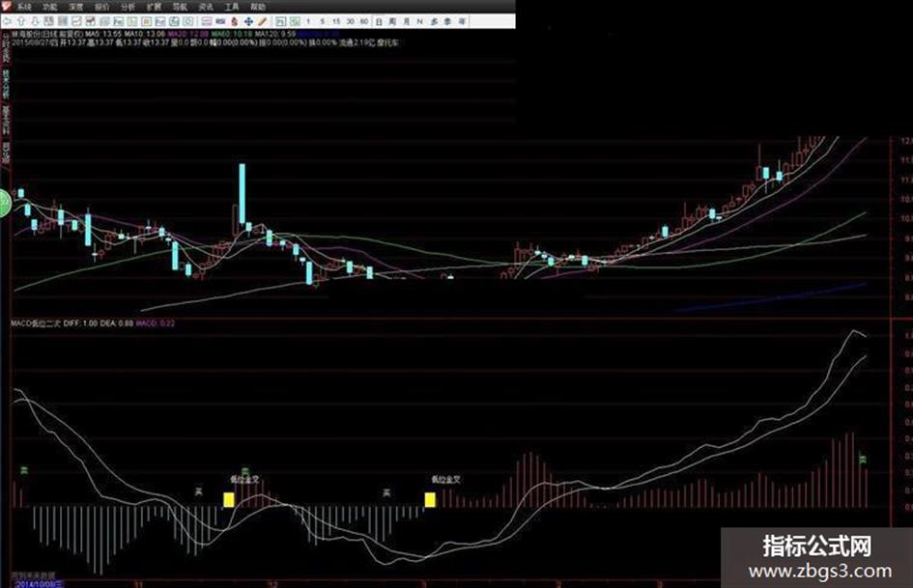Screen dimensions: 913x588
Task: Select the 日 daily period button
Action: (379, 21)
